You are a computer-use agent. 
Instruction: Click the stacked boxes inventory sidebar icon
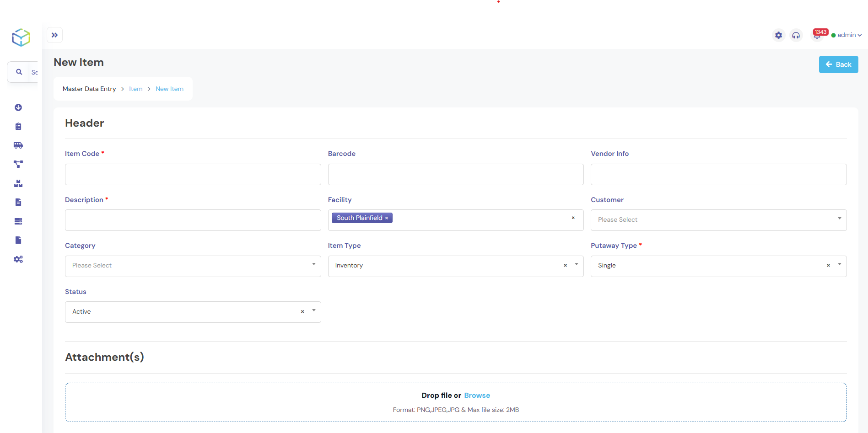click(18, 183)
